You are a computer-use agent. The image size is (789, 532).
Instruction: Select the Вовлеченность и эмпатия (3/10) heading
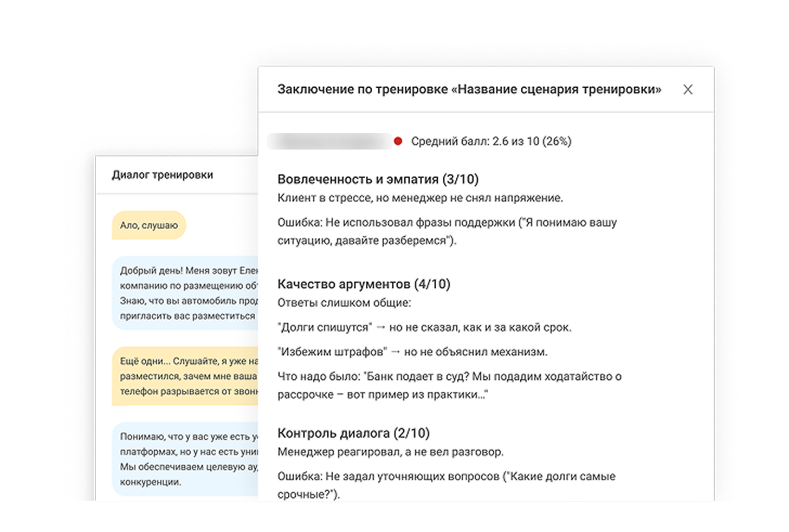click(x=378, y=179)
